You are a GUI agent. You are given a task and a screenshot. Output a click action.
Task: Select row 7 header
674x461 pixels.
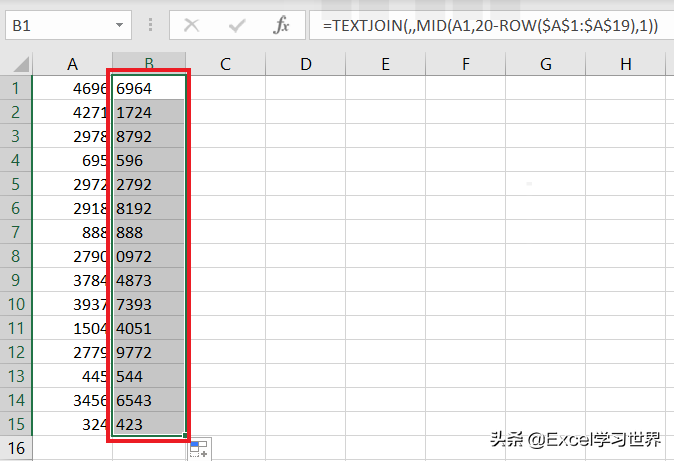tap(16, 232)
